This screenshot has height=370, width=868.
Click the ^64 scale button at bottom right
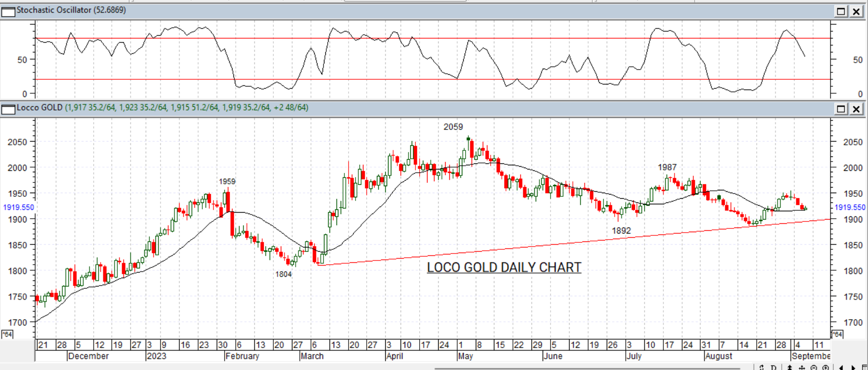tap(837, 334)
